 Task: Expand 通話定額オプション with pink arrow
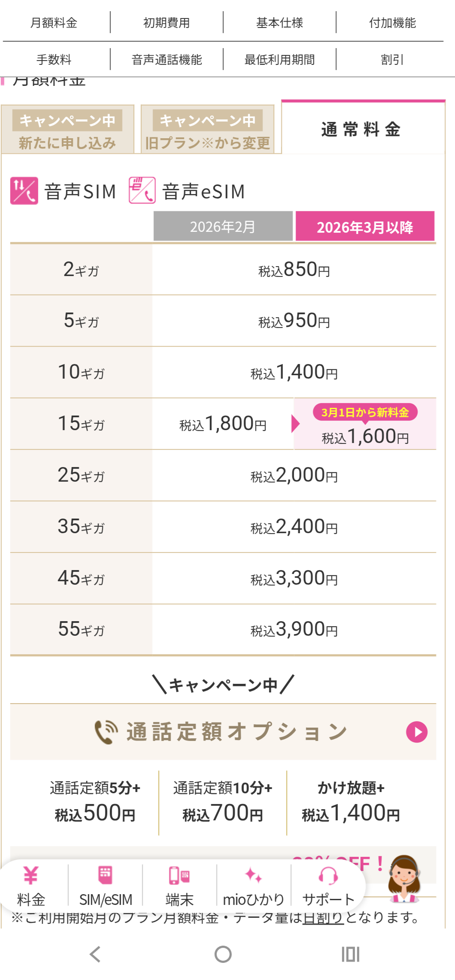417,732
